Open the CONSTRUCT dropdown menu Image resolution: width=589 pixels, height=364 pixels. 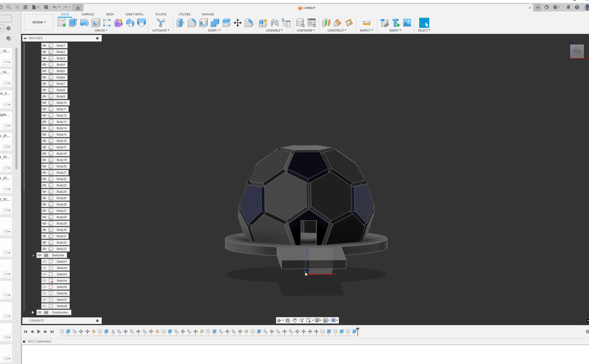[337, 30]
